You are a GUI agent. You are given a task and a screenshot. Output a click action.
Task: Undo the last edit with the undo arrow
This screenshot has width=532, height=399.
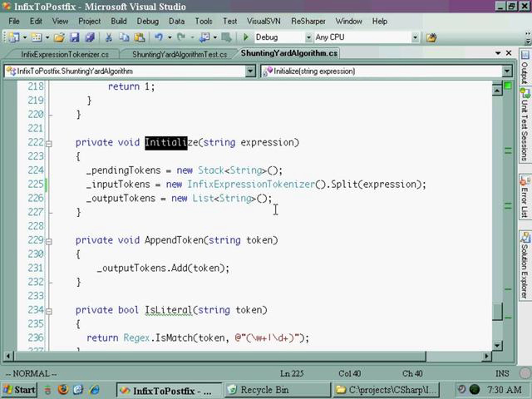159,37
